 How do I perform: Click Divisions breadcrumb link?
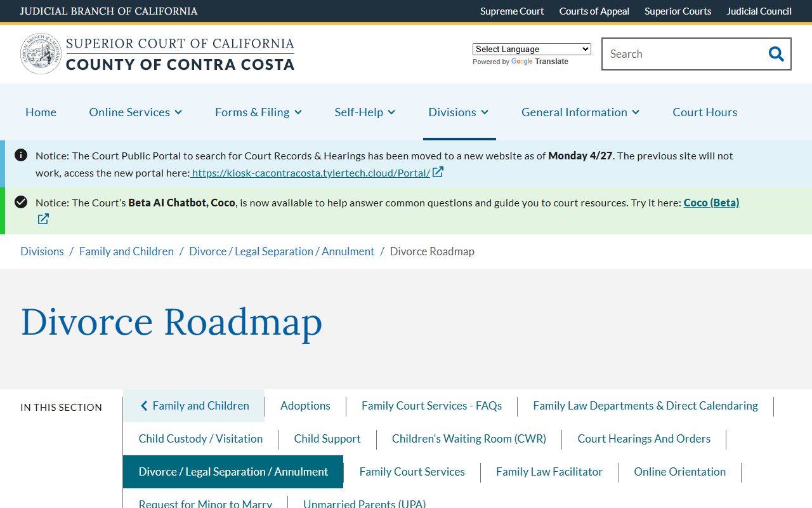pos(42,251)
